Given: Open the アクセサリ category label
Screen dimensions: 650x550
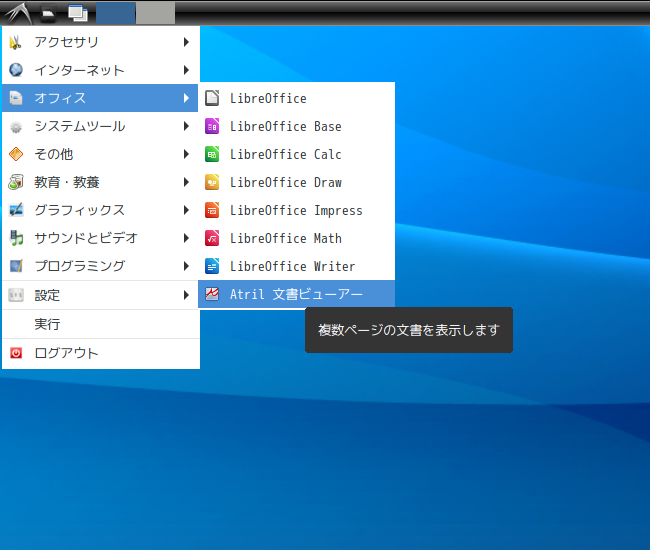Looking at the screenshot, I should pyautogui.click(x=66, y=42).
